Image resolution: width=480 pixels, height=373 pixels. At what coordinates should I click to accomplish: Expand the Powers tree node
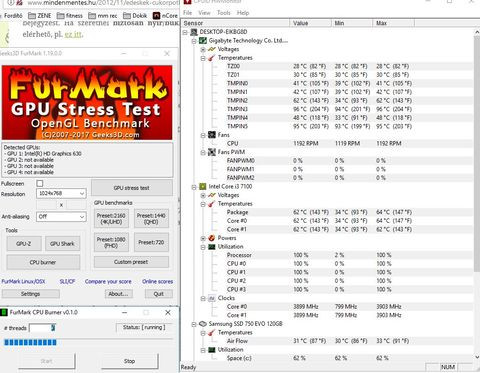click(x=203, y=238)
